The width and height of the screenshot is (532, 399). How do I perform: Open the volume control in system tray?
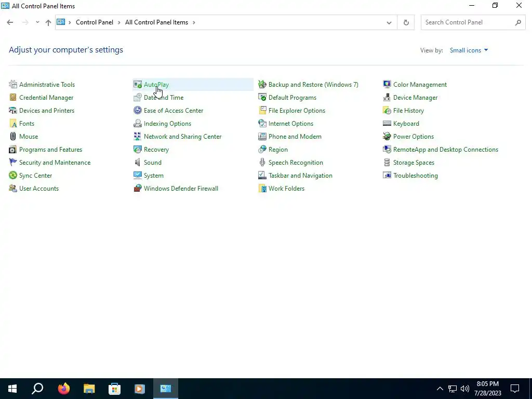pyautogui.click(x=465, y=389)
